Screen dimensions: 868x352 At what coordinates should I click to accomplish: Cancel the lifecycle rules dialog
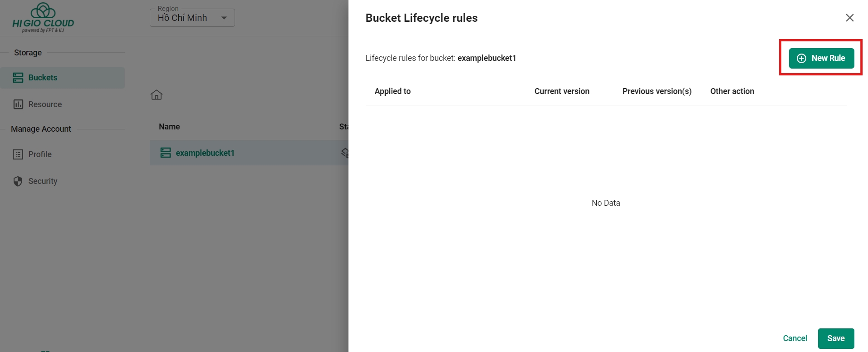795,338
